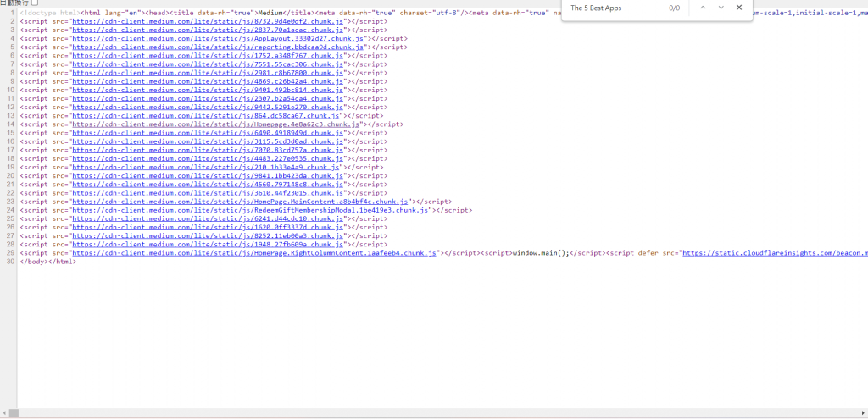Close the find bar with the X
The height and width of the screenshot is (420, 868).
(x=739, y=8)
